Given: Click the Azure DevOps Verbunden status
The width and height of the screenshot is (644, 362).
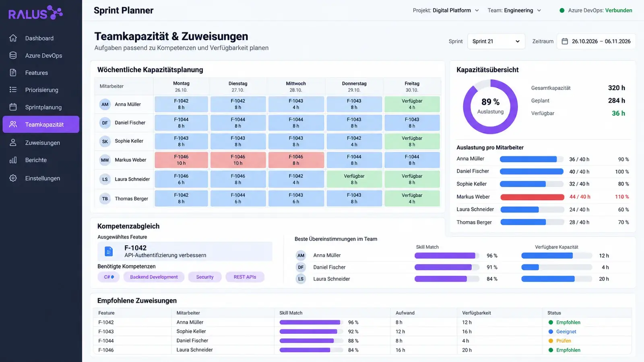Looking at the screenshot, I should click(x=596, y=10).
